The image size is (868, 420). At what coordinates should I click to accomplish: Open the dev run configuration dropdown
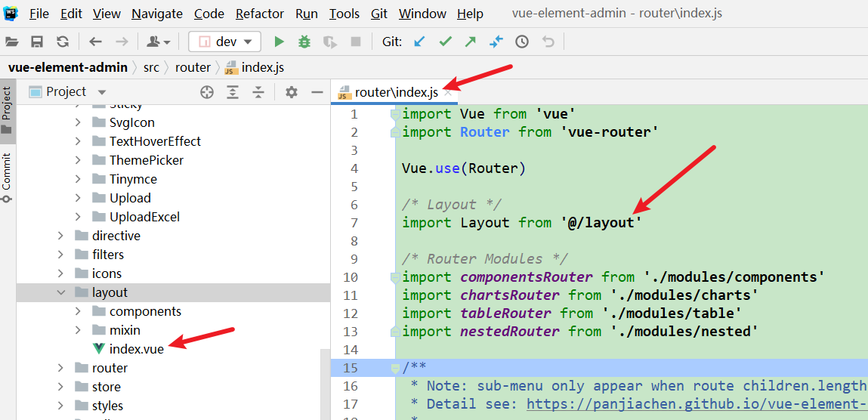224,42
